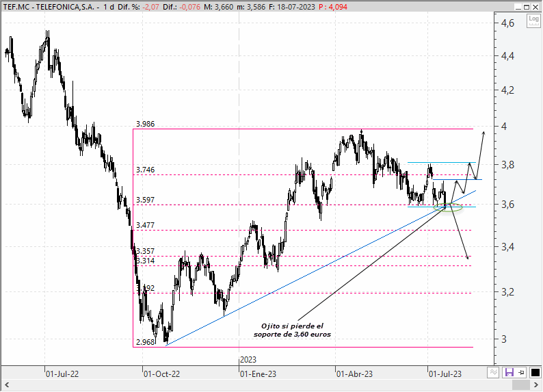
Task: Click the 01-Jul-23 date axis label
Action: pyautogui.click(x=445, y=374)
